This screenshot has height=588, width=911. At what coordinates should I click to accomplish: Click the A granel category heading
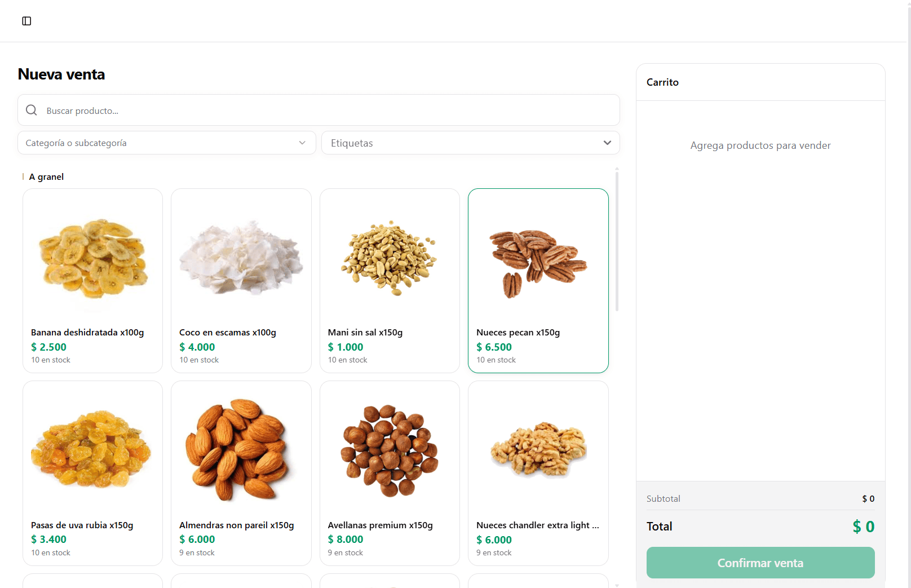46,177
